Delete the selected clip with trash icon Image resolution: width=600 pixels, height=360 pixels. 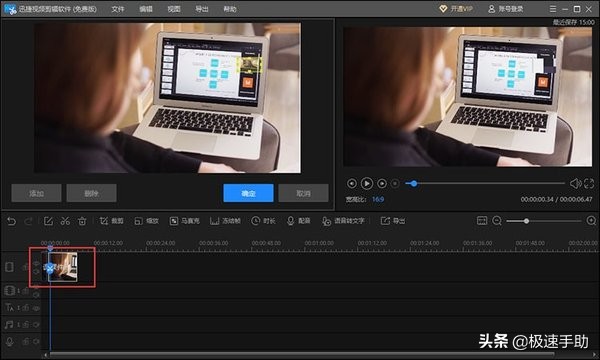pyautogui.click(x=82, y=221)
